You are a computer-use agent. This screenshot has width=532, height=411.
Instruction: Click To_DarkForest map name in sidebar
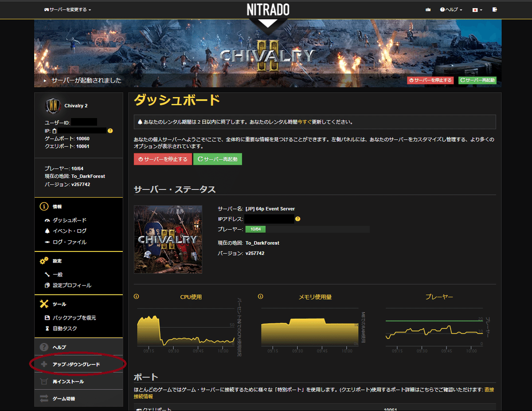point(88,176)
